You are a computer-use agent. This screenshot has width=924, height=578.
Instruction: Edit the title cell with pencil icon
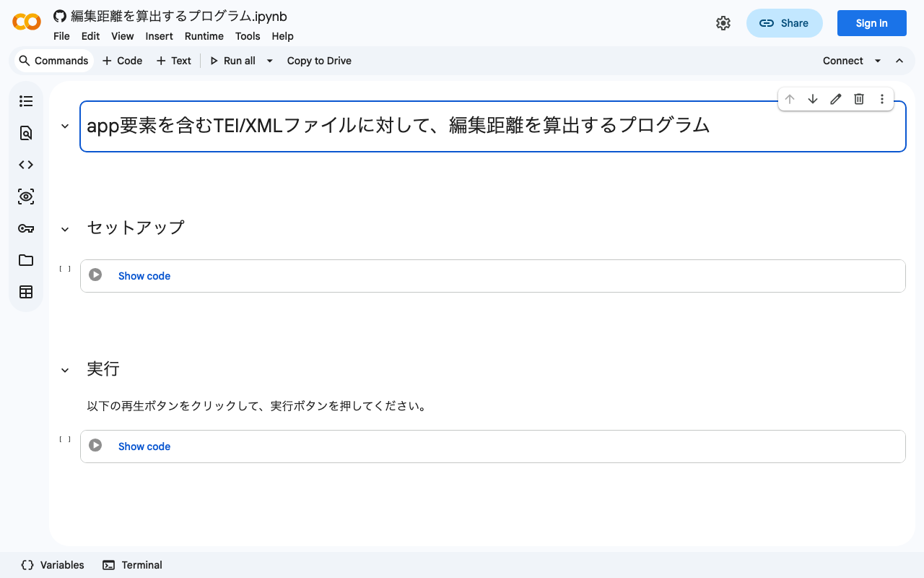tap(836, 99)
